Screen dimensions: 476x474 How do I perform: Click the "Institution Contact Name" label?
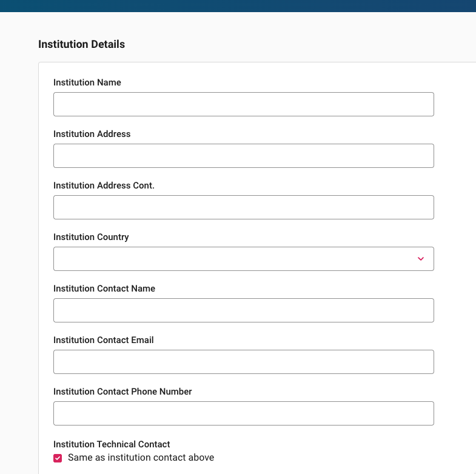click(x=104, y=289)
